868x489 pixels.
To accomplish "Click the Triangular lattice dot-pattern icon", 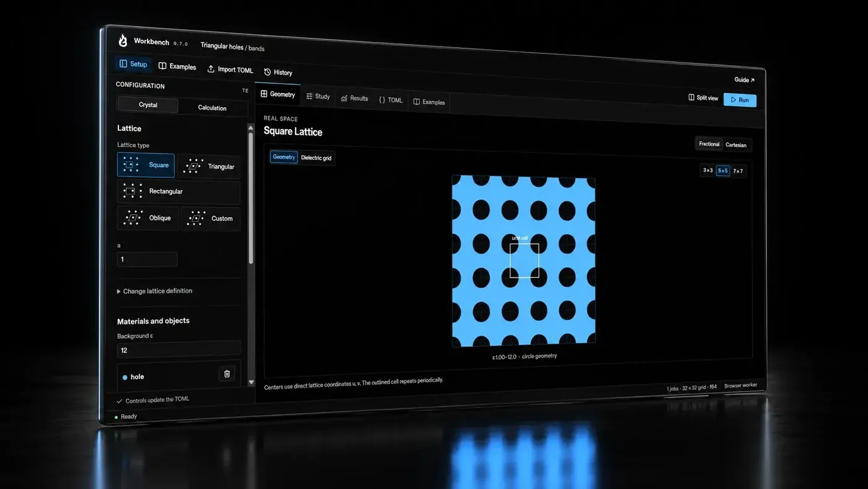I will tap(193, 166).
